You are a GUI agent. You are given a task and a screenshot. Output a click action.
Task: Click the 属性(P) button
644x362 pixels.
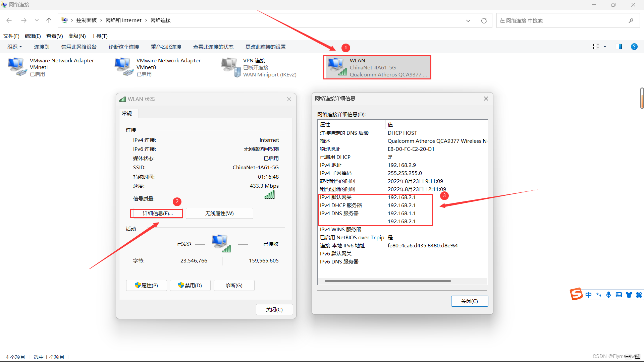coord(146,285)
